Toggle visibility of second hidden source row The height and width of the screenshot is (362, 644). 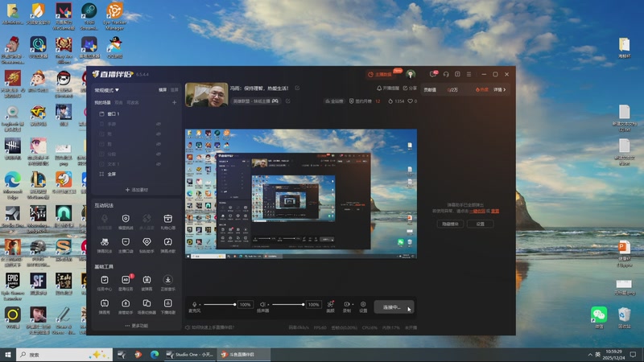point(158,134)
